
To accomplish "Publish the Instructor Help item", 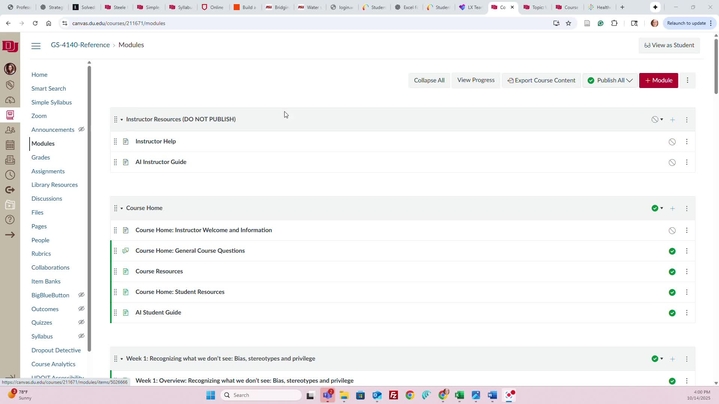I will (672, 142).
